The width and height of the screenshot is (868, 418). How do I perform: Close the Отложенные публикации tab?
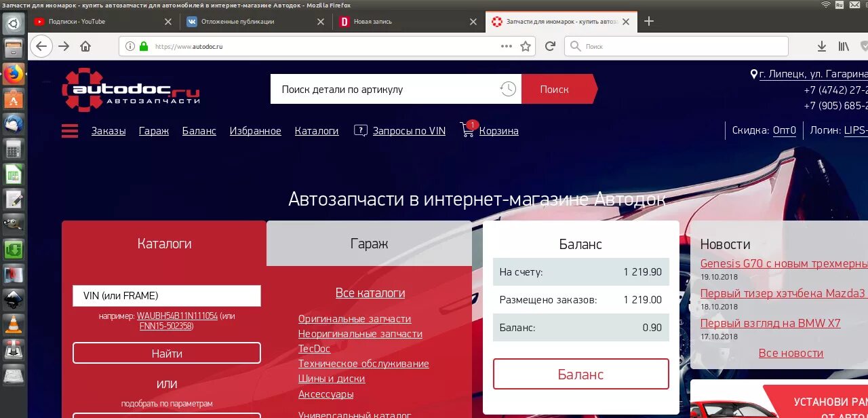321,22
